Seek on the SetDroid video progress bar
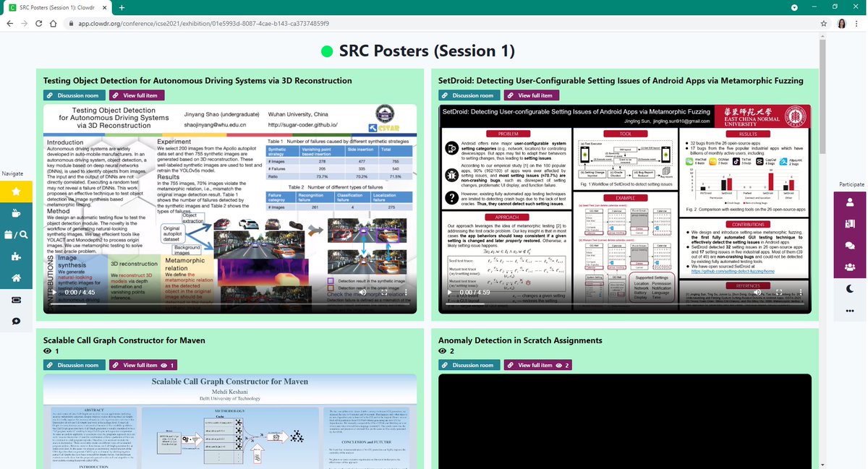Screen dimensions: 868x469 [625, 304]
